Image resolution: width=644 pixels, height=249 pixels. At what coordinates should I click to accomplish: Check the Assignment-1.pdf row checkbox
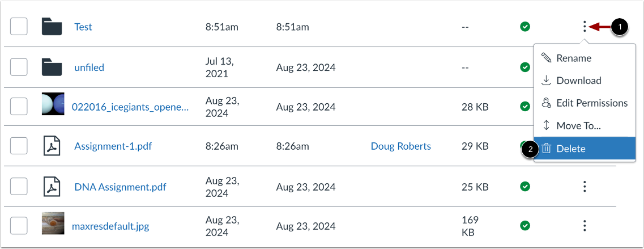(x=19, y=146)
